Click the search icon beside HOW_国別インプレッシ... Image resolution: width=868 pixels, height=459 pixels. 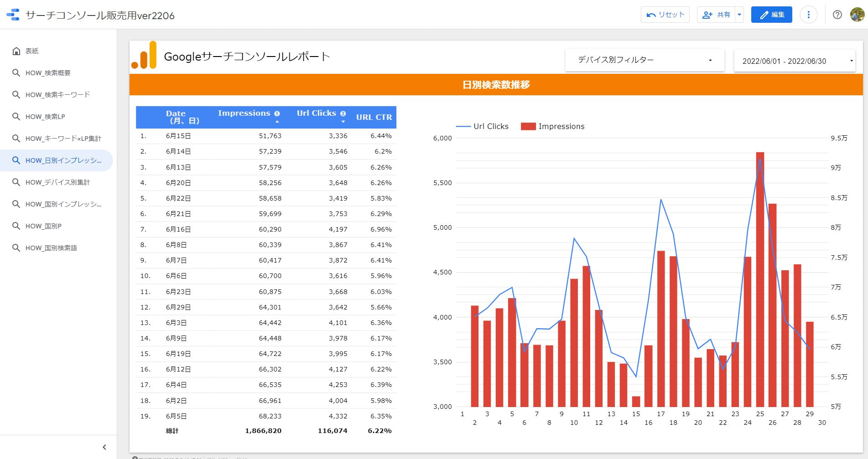tap(16, 204)
